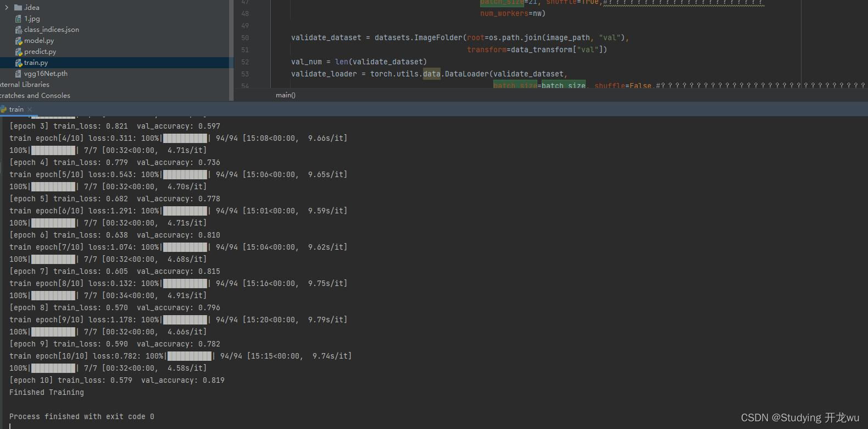This screenshot has width=868, height=429.
Task: Click 'num_workers=nw)' code line
Action: point(513,14)
